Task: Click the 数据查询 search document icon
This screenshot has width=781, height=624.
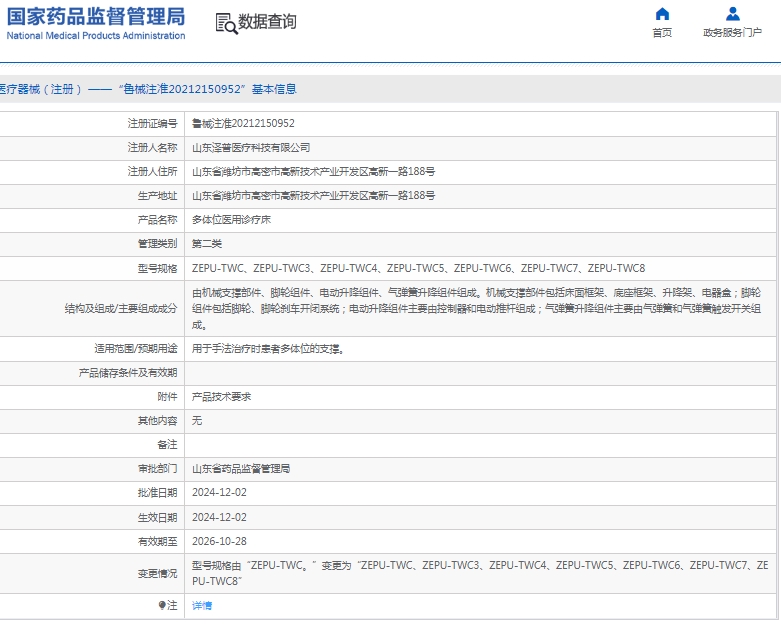Action: click(227, 23)
